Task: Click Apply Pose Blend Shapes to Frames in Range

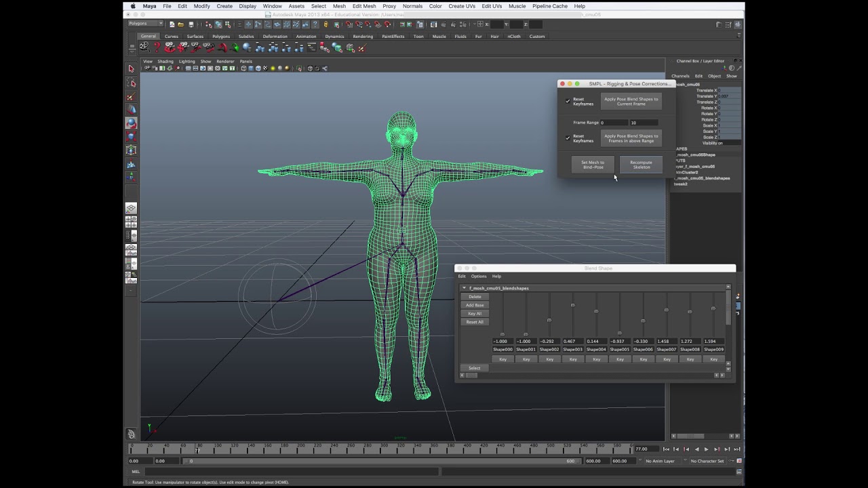Action: click(631, 138)
